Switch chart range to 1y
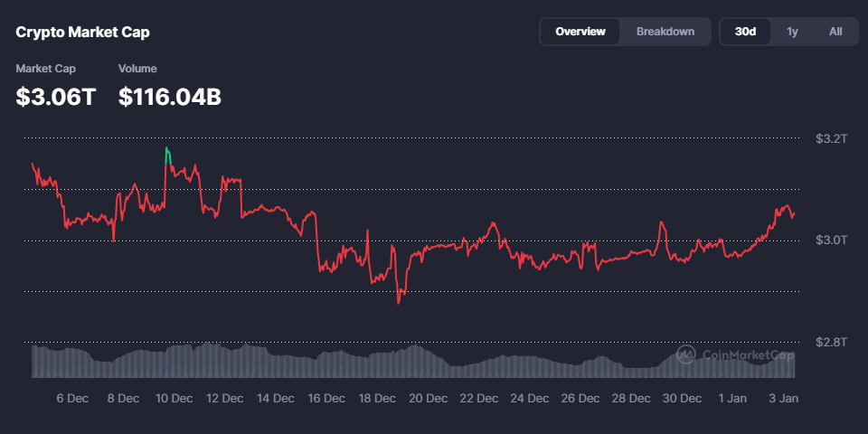Viewport: 868px width, 434px height. pos(792,32)
